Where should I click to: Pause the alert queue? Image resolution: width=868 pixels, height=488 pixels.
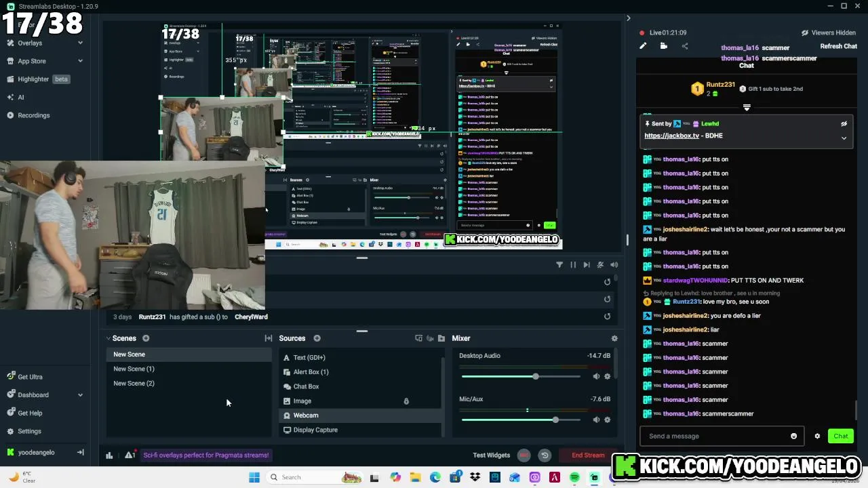[x=573, y=265]
